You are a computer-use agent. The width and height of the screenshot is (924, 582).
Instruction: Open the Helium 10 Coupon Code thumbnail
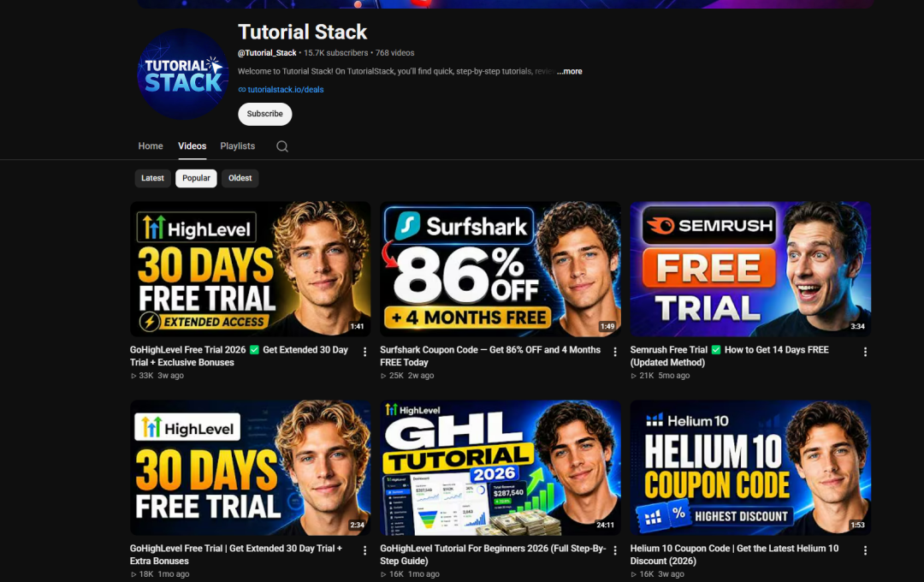coord(750,468)
